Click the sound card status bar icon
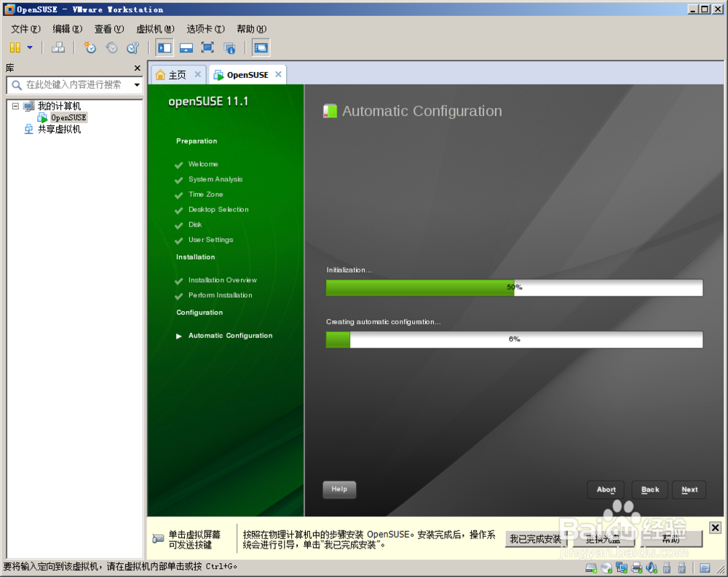Image resolution: width=728 pixels, height=577 pixels. coord(652,568)
